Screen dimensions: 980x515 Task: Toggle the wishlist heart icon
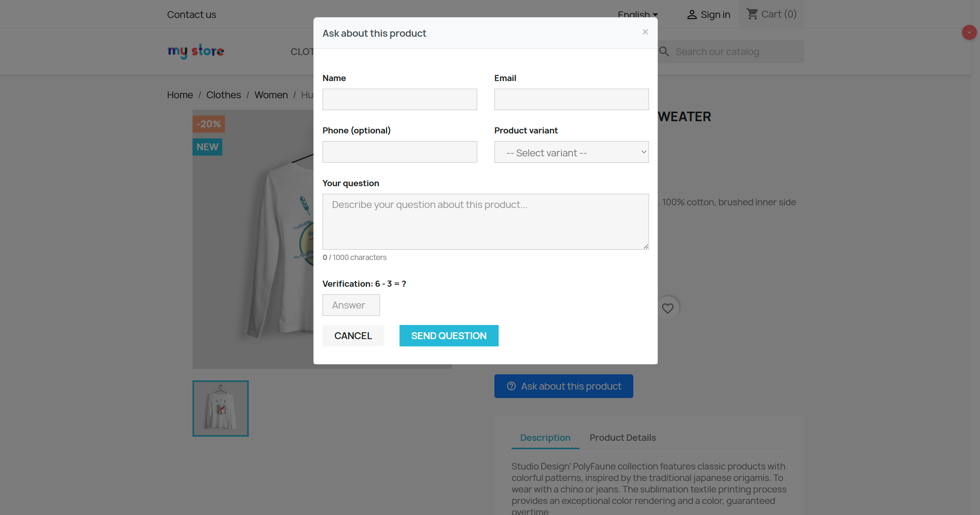click(667, 308)
